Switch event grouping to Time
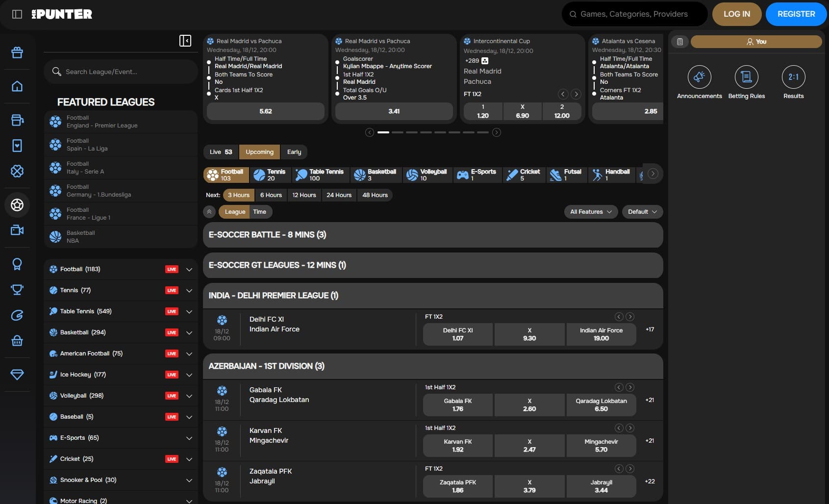The height and width of the screenshot is (504, 829). [259, 212]
